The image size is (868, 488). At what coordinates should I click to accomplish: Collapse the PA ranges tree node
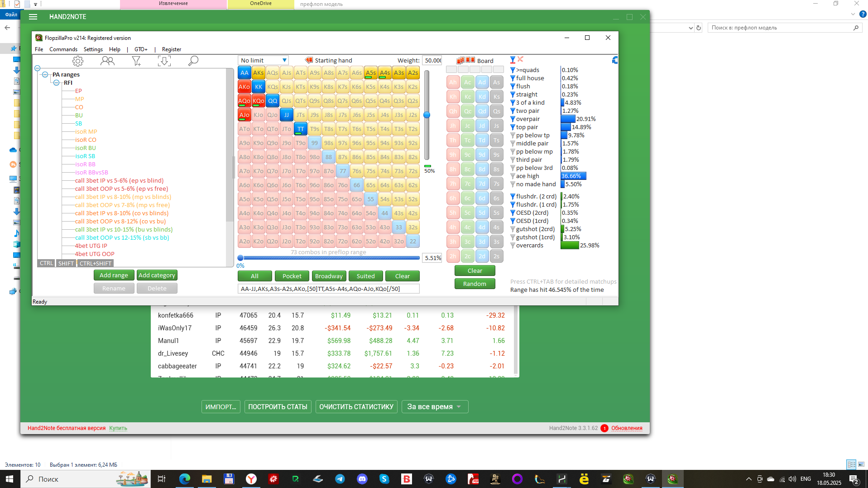point(45,75)
